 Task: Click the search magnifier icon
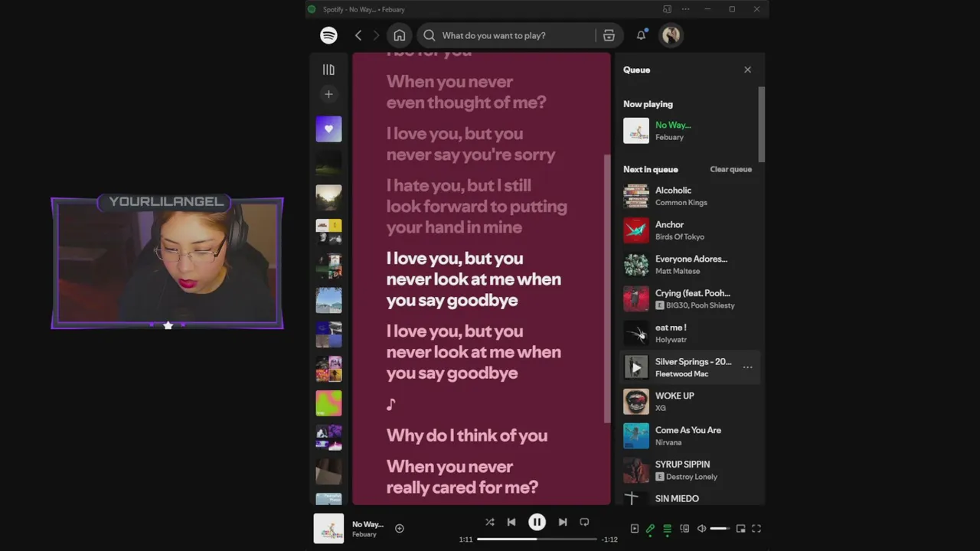[430, 35]
